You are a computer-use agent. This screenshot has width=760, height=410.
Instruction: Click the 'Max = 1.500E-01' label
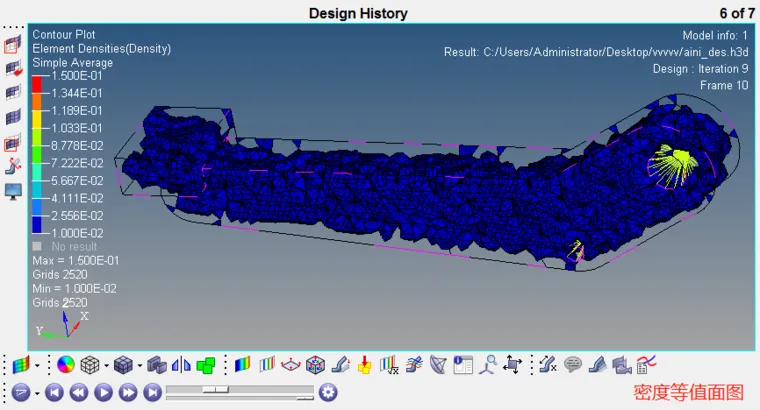point(76,260)
